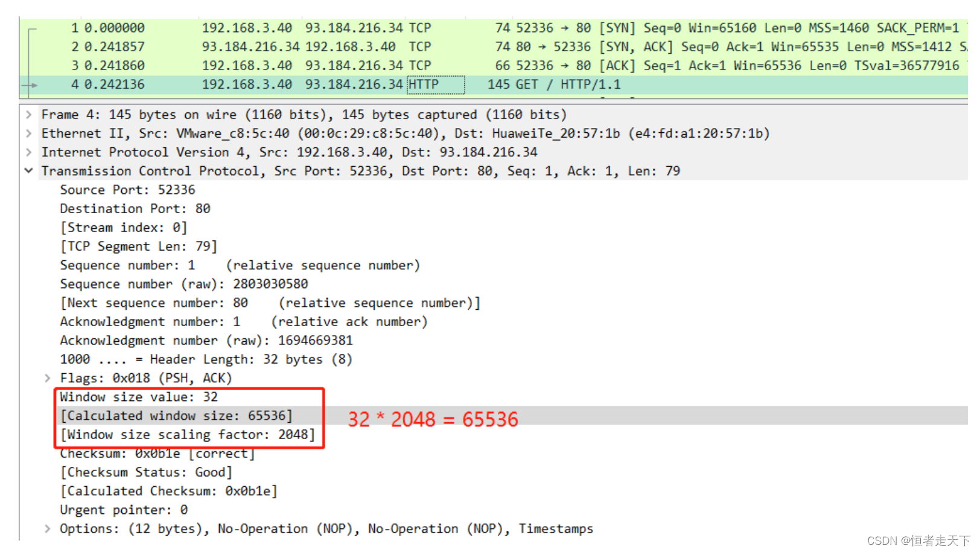Screen dimensions: 980x552
Task: Select the Urgent pointer: 0 line
Action: [x=124, y=510]
